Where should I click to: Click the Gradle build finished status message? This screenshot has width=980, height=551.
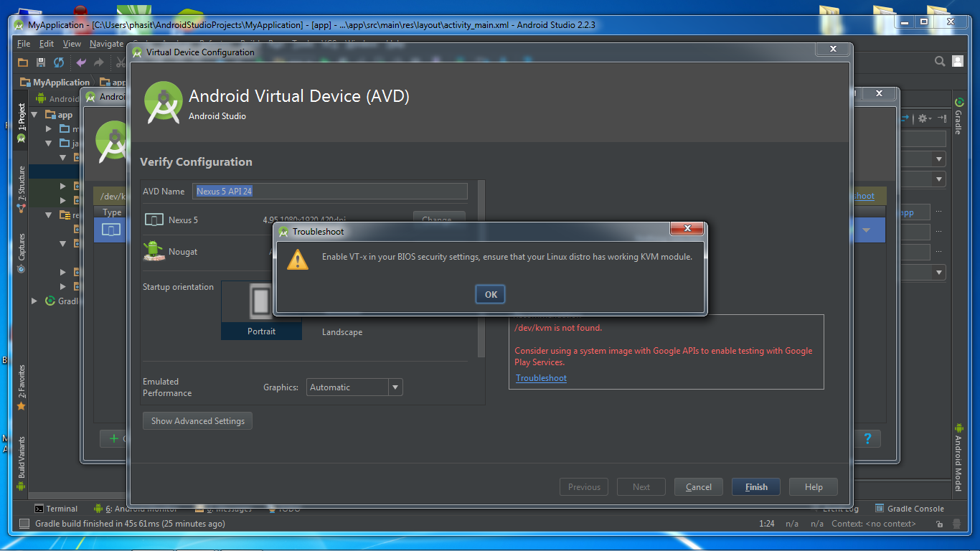click(x=131, y=524)
